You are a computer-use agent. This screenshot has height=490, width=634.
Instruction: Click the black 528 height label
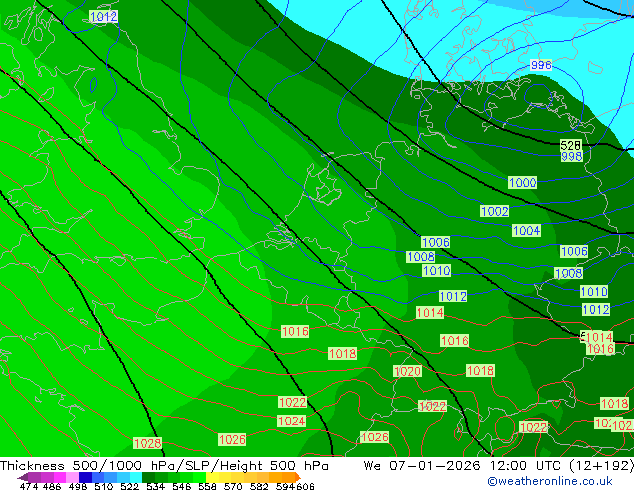(571, 145)
